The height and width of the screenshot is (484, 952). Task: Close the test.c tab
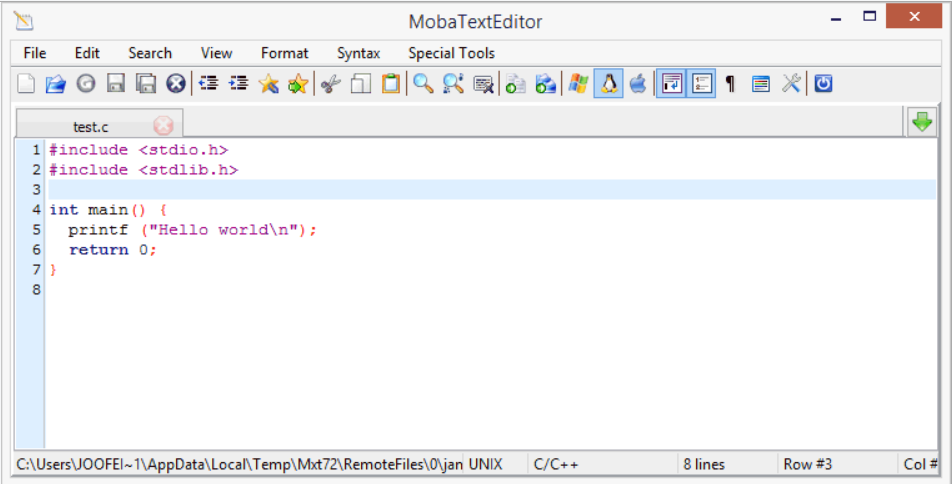point(163,126)
